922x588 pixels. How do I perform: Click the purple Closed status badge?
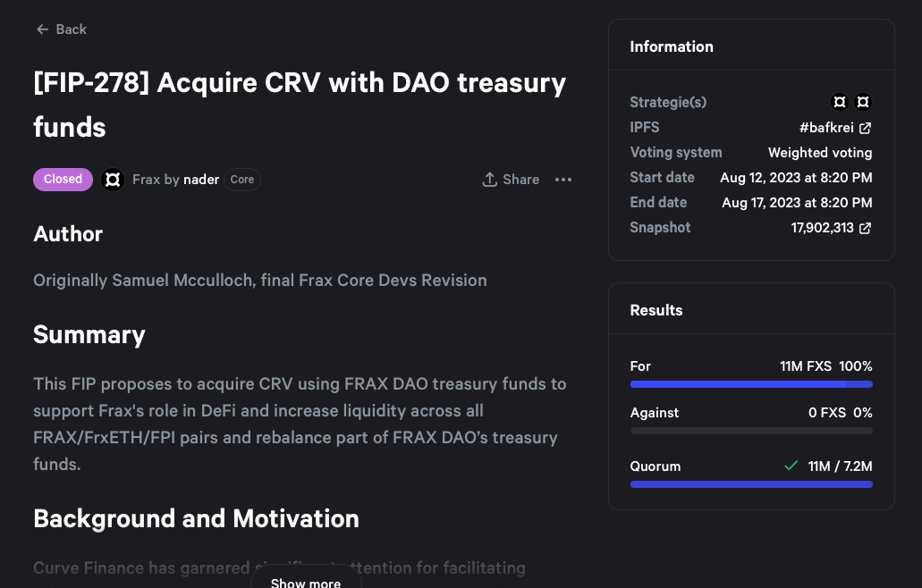pos(63,180)
